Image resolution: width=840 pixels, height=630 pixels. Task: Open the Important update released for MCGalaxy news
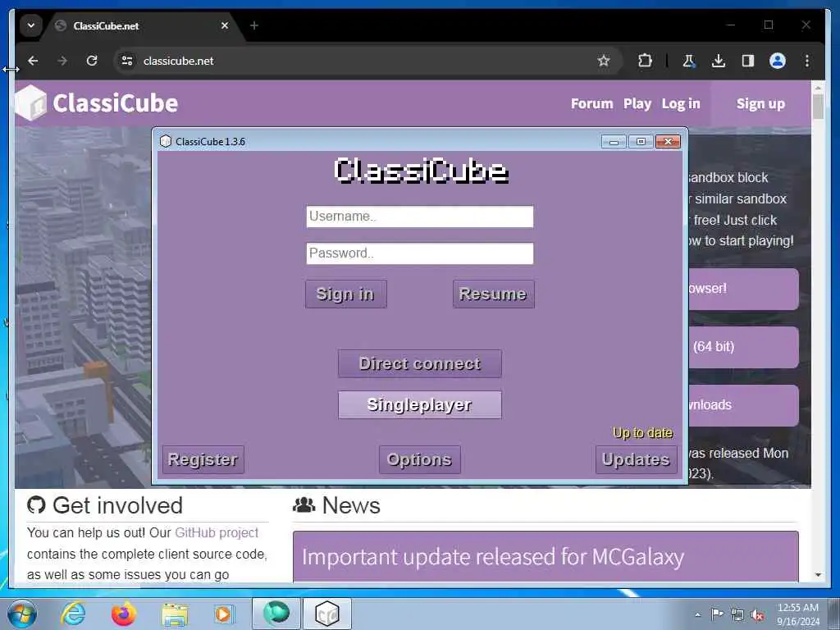pos(492,557)
